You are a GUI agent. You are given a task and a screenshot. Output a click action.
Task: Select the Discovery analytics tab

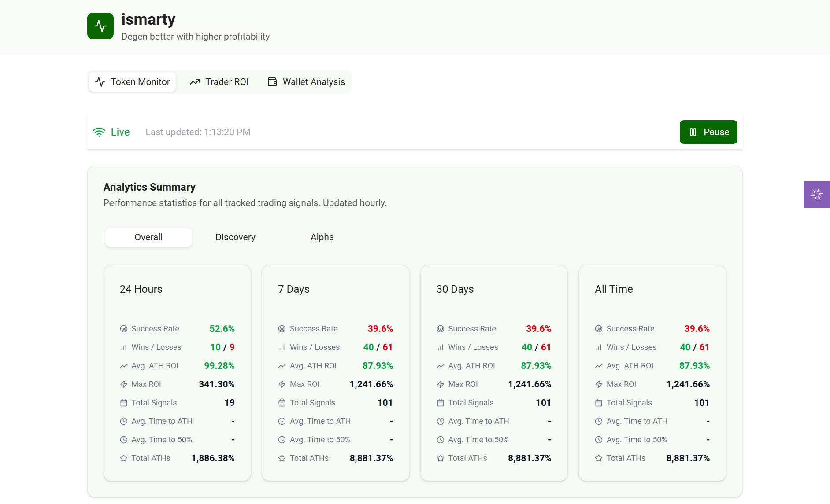click(235, 237)
